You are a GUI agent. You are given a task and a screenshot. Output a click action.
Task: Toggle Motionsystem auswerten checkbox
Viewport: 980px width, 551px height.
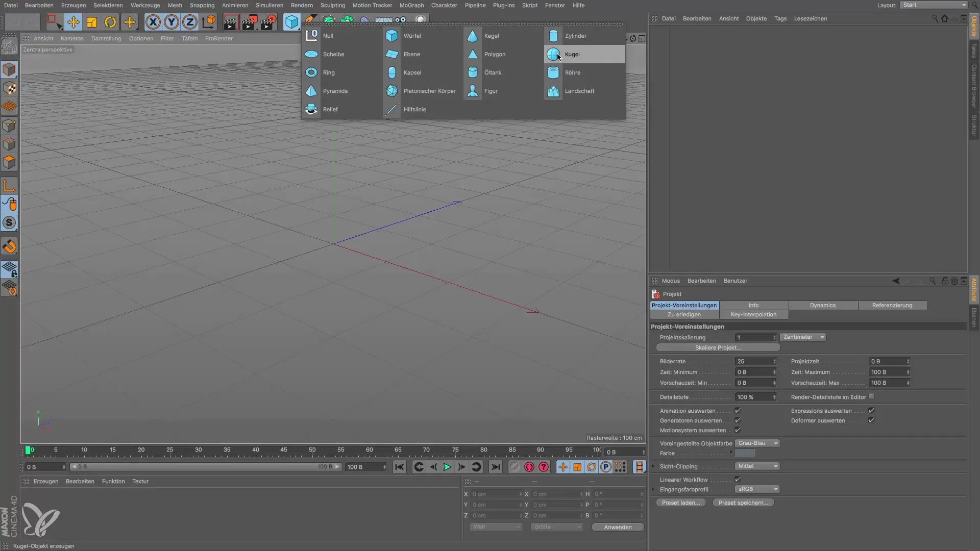738,430
